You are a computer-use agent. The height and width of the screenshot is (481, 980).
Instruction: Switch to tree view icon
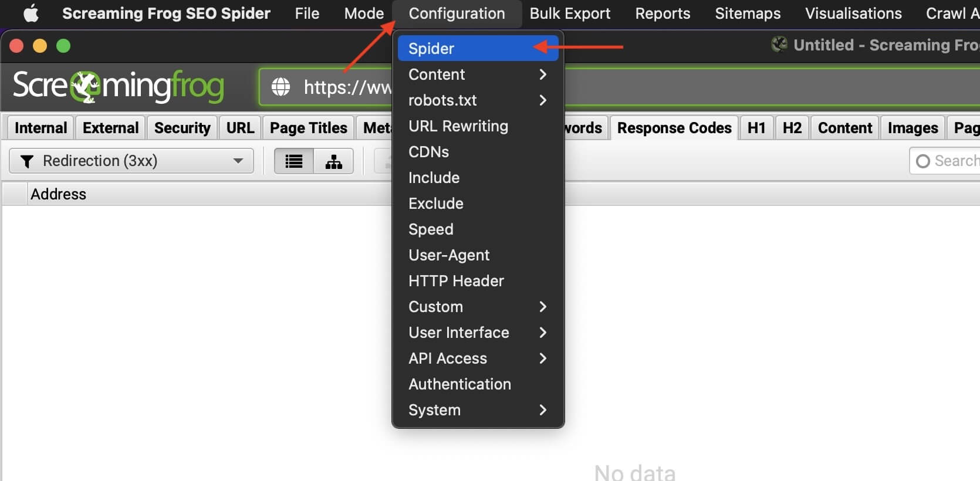click(x=333, y=161)
